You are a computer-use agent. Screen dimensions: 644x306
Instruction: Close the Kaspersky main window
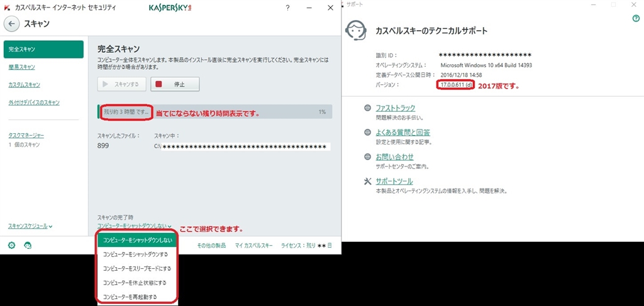tap(330, 8)
